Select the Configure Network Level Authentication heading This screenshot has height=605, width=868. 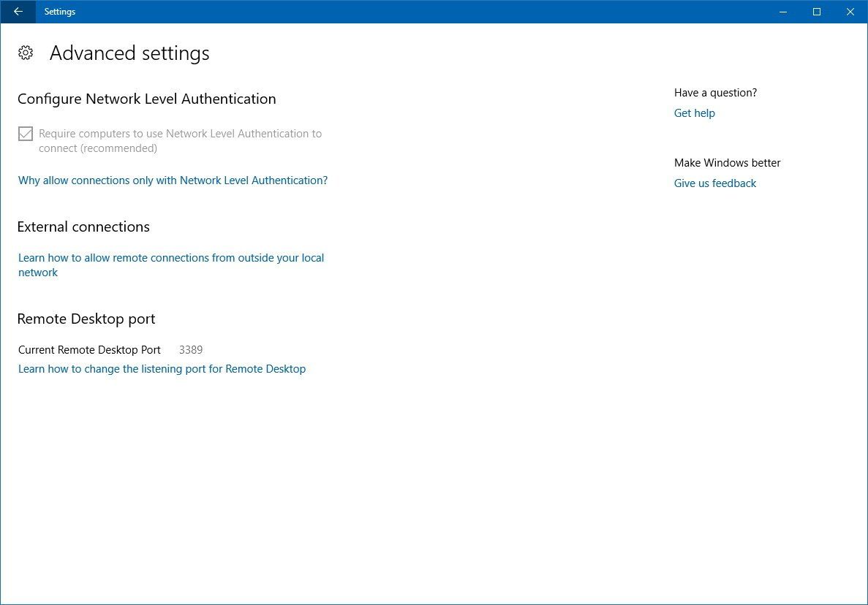pos(146,99)
